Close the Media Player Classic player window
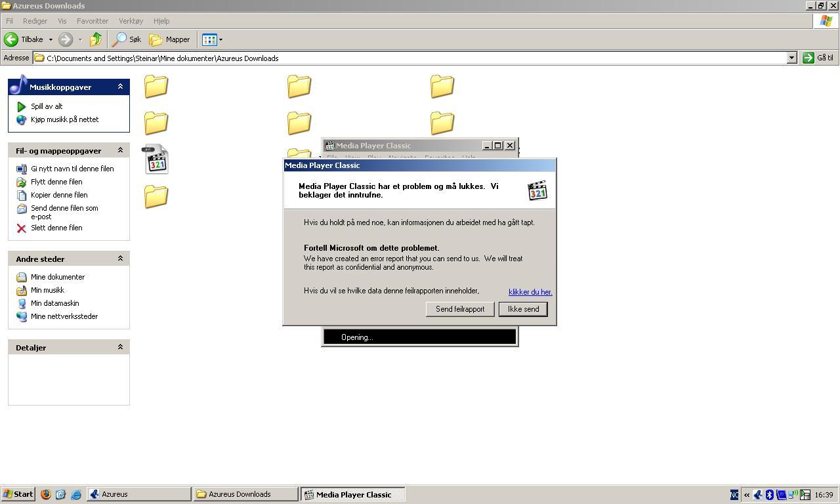The height and width of the screenshot is (504, 840). click(510, 146)
